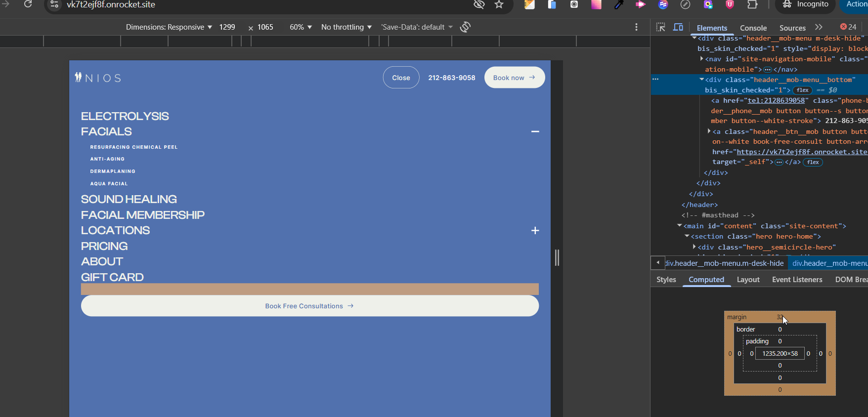The image size is (868, 417).
Task: Open the eyedropper color picker extension
Action: pos(618,4)
